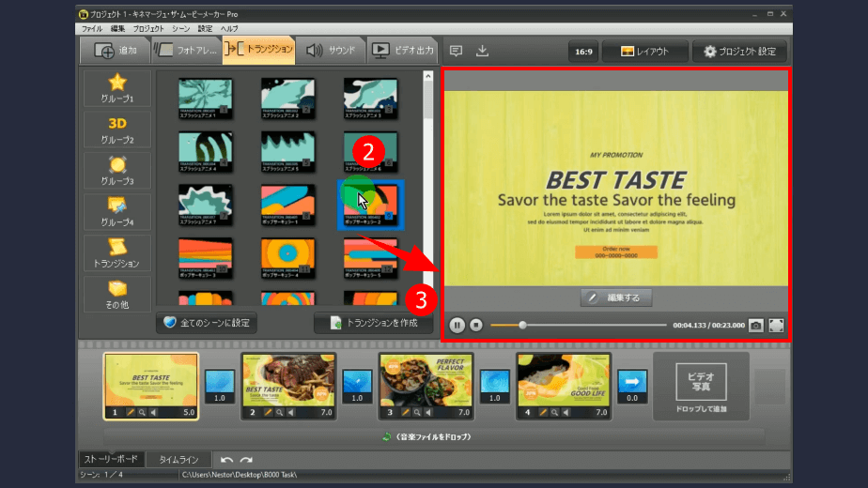Open the サウンド tab

(330, 51)
